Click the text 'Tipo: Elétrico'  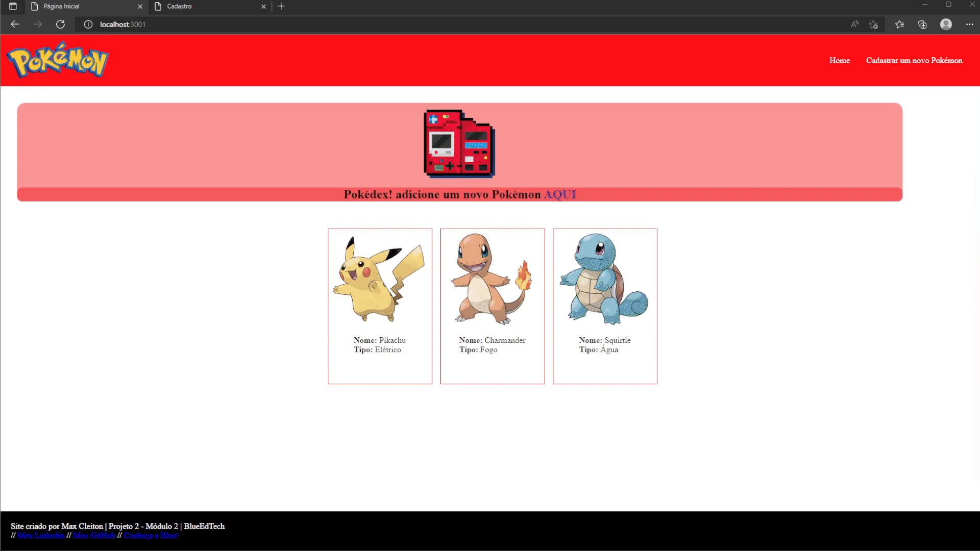pyautogui.click(x=377, y=349)
